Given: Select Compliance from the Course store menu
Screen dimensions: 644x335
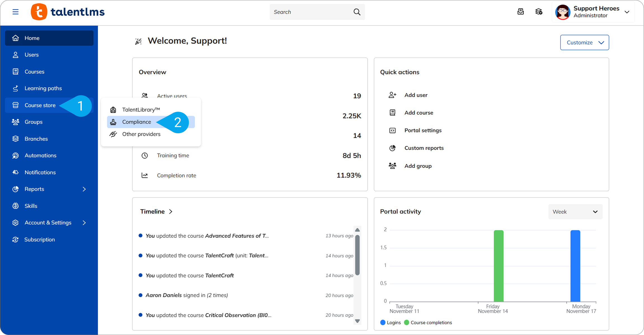Looking at the screenshot, I should (x=137, y=122).
